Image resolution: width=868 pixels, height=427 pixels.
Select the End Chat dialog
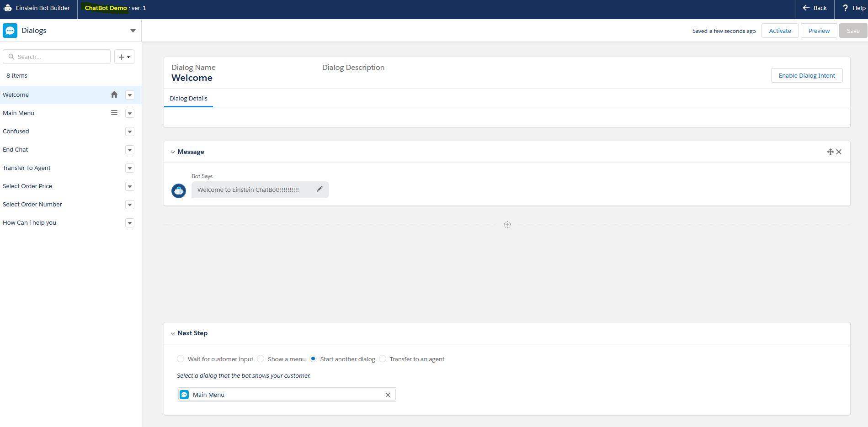[x=71, y=149]
